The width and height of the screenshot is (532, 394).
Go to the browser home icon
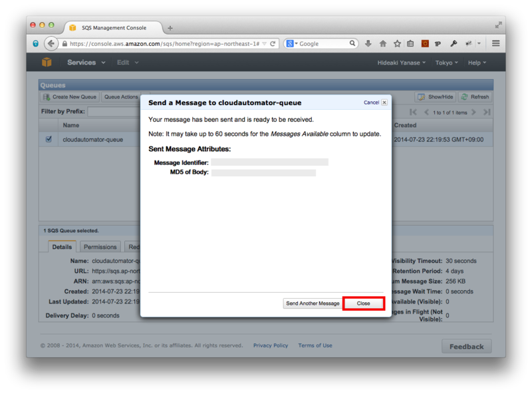pyautogui.click(x=383, y=43)
